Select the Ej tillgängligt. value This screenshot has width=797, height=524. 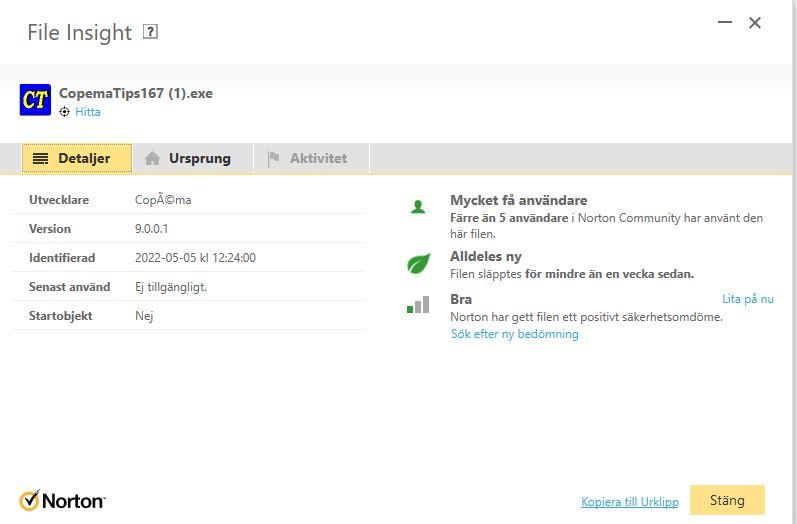[171, 287]
